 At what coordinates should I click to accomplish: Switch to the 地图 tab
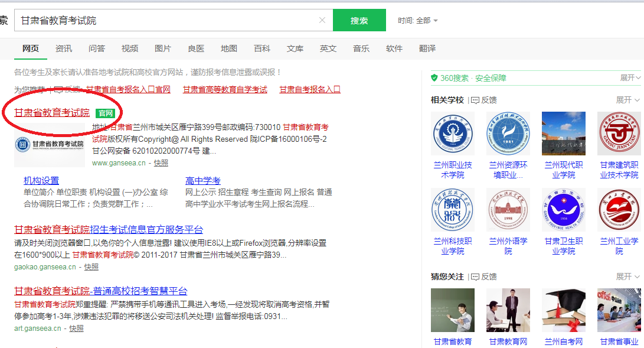tap(229, 48)
